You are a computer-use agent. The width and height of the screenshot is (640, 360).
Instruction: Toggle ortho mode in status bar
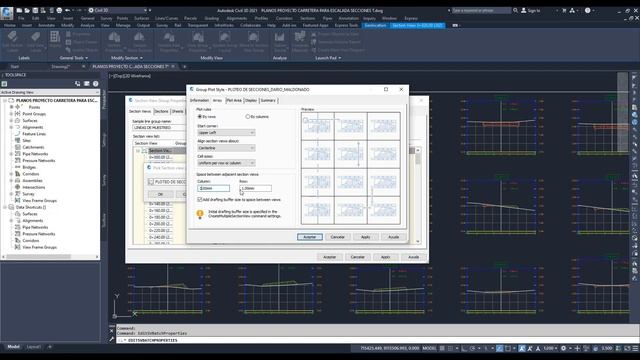click(x=464, y=348)
